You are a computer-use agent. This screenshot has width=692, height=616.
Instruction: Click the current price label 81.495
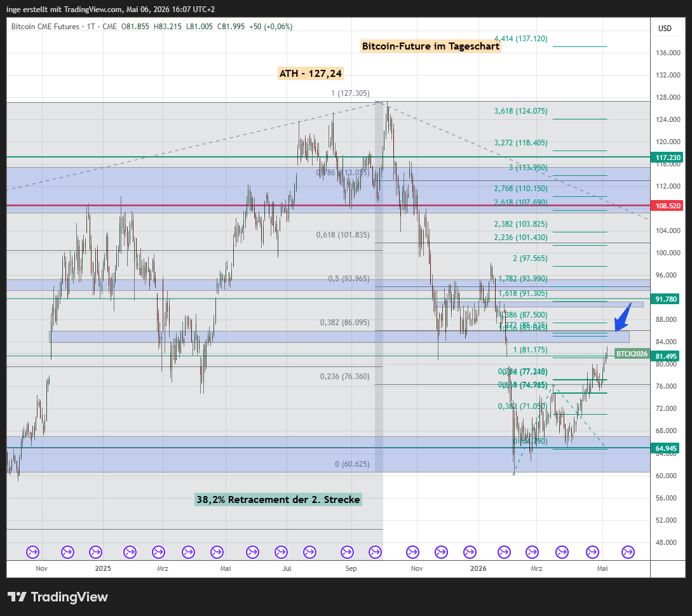tap(665, 356)
